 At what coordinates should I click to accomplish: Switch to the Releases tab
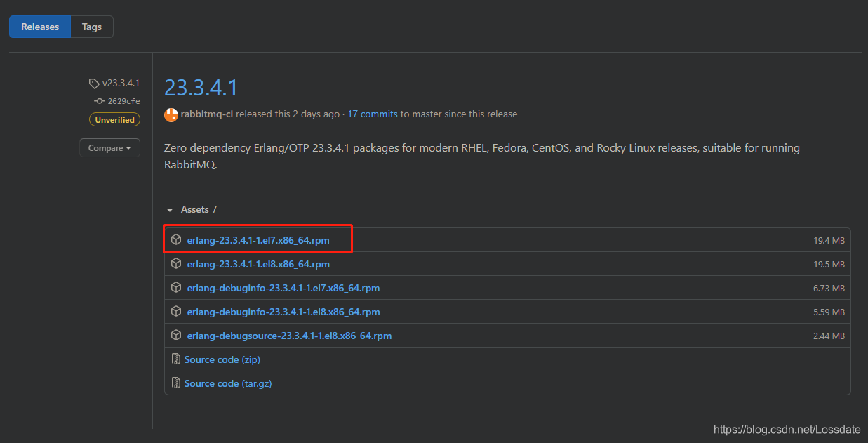click(x=40, y=27)
